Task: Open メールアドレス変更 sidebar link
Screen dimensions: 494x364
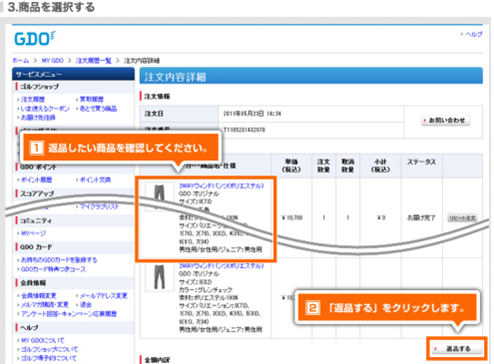Action: pyautogui.click(x=104, y=296)
